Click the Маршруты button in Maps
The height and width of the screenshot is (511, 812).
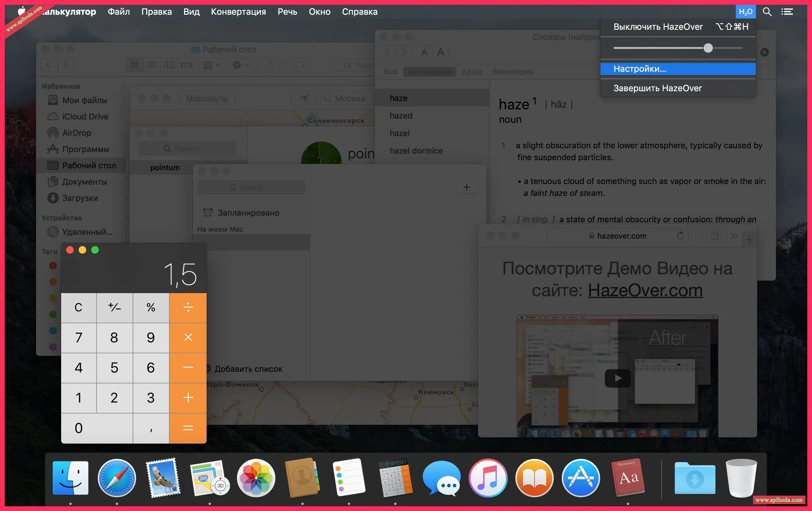207,98
